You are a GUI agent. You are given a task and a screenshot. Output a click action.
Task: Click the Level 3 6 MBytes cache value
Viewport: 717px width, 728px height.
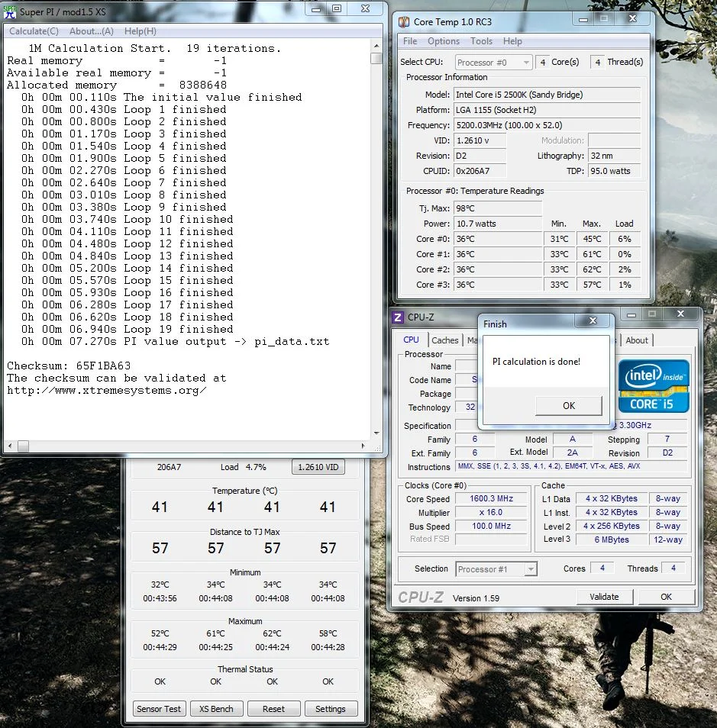612,540
